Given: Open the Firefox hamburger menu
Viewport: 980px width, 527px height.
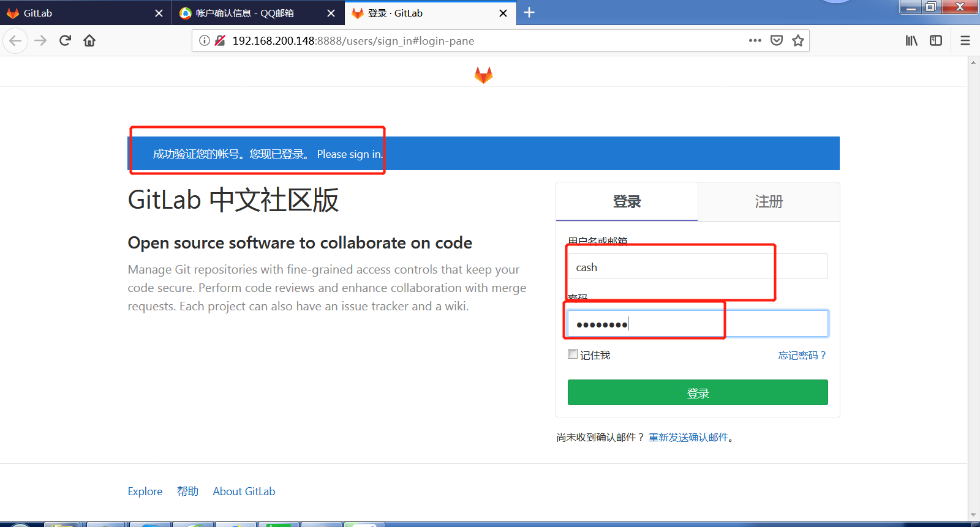Looking at the screenshot, I should (965, 40).
